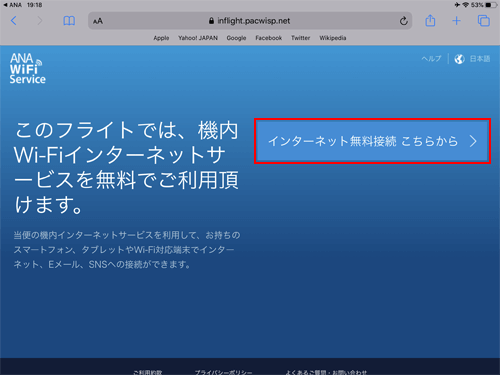Image resolution: width=500 pixels, height=375 pixels.
Task: Open the Google favorite link
Action: coord(236,38)
